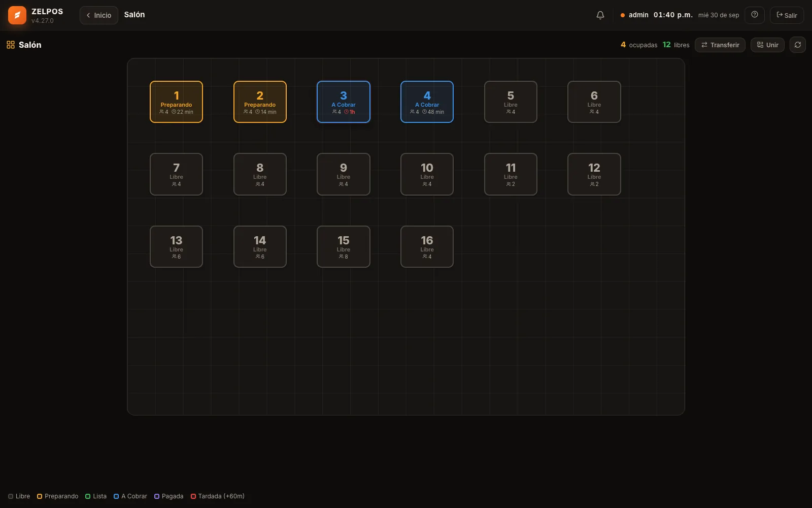Click the 12 libres counter

click(676, 45)
